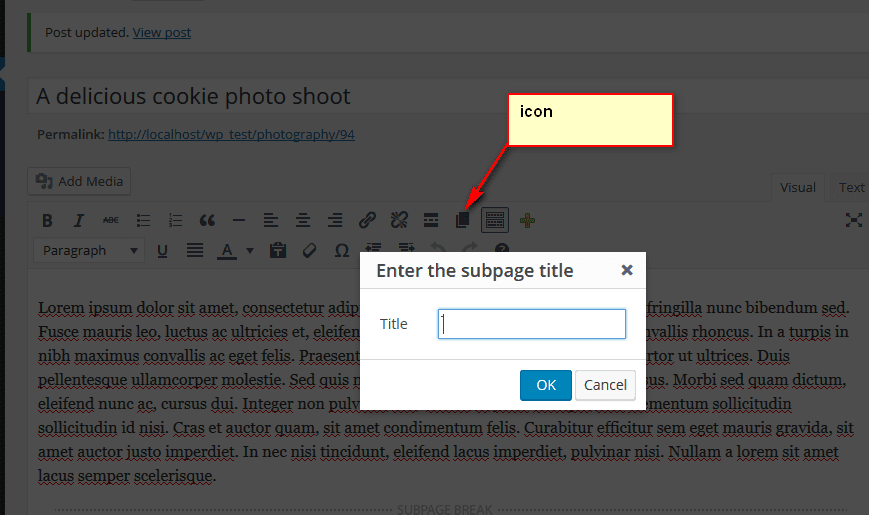This screenshot has width=869, height=515.
Task: Toggle the toolbar kitchen sink button
Action: pyautogui.click(x=495, y=220)
